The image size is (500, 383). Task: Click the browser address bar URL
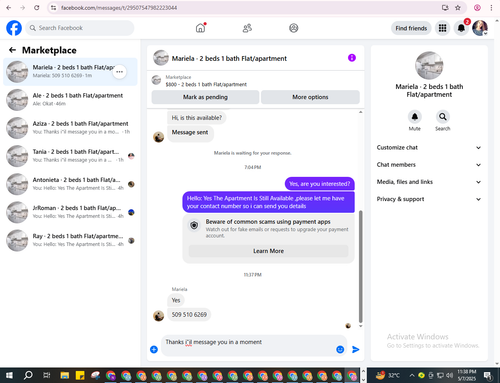[119, 8]
